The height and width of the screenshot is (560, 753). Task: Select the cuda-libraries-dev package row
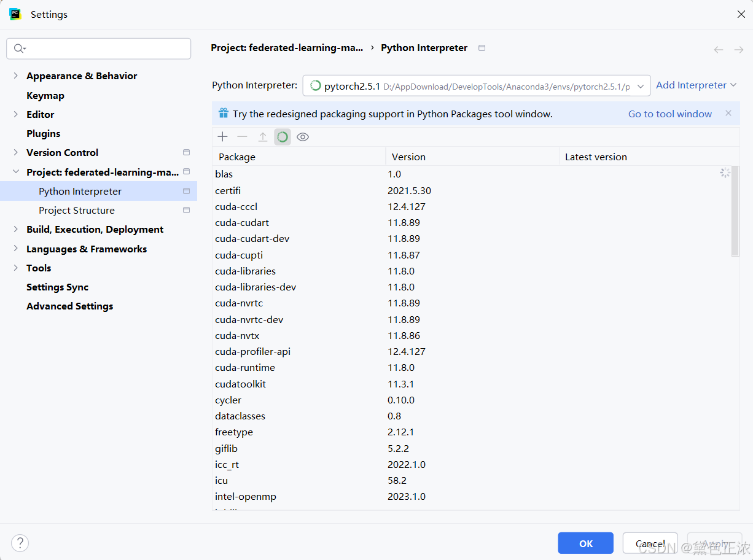pos(472,287)
